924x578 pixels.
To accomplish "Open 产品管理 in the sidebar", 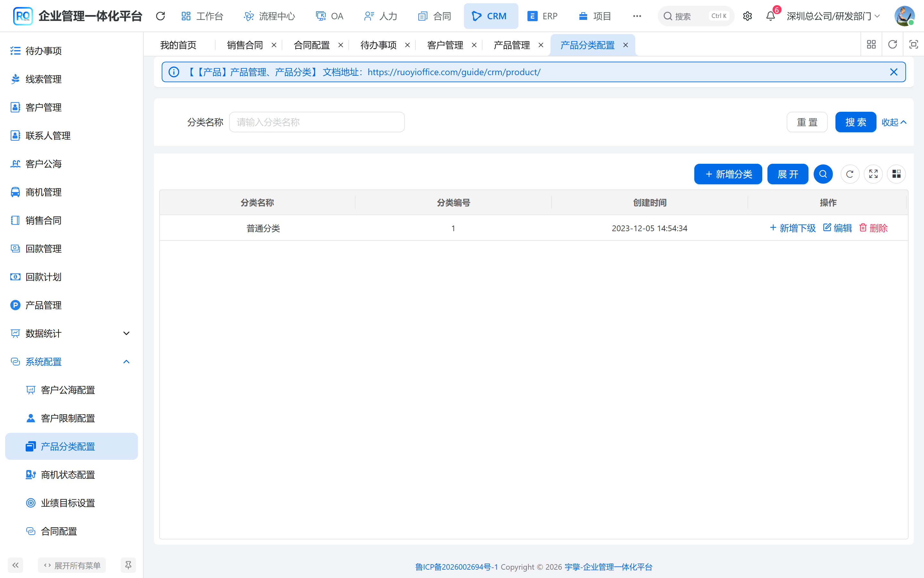I will point(72,305).
